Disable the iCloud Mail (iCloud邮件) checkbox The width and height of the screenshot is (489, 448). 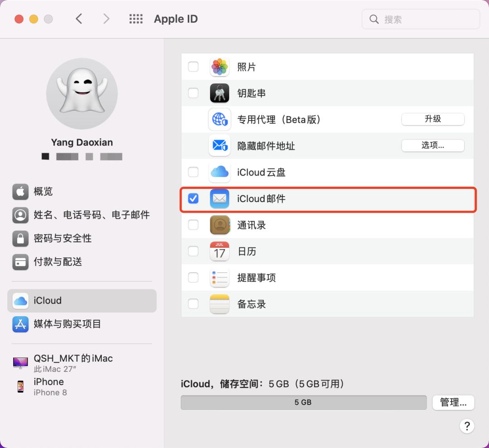coord(193,198)
